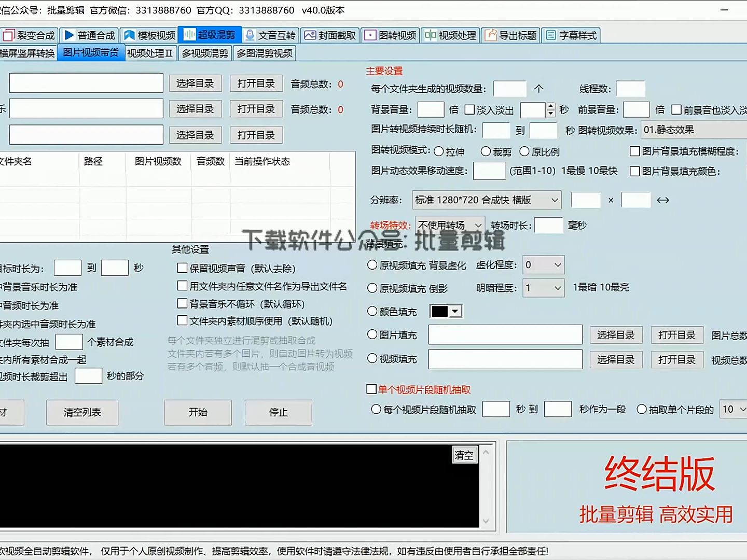The width and height of the screenshot is (747, 560).
Task: Open the black color swatch near 颜色填充
Action: point(445,311)
